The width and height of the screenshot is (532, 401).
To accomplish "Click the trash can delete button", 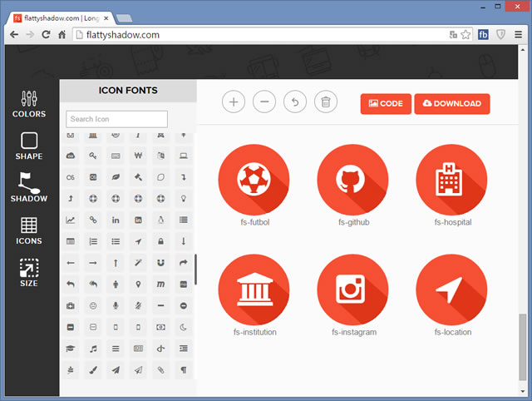I will tap(326, 102).
